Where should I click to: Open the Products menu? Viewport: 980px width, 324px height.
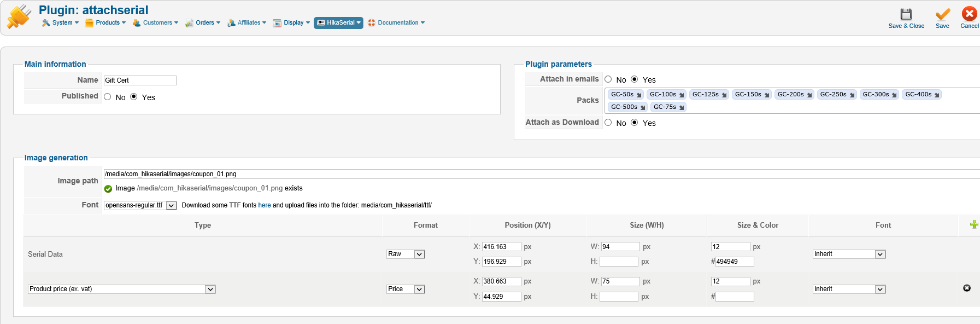pyautogui.click(x=105, y=23)
